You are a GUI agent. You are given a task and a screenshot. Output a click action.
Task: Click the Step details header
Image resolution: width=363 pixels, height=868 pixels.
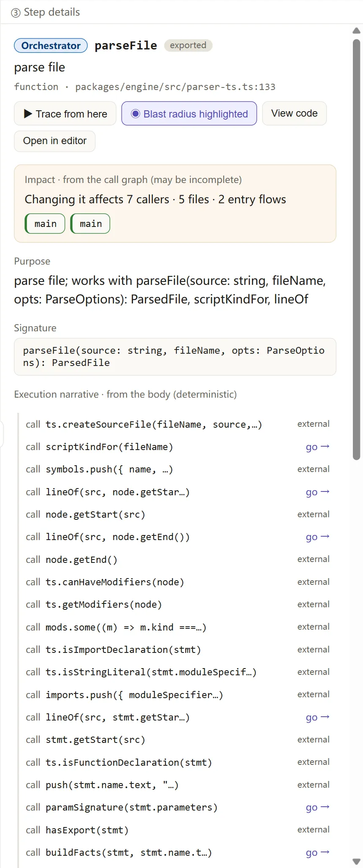(46, 12)
